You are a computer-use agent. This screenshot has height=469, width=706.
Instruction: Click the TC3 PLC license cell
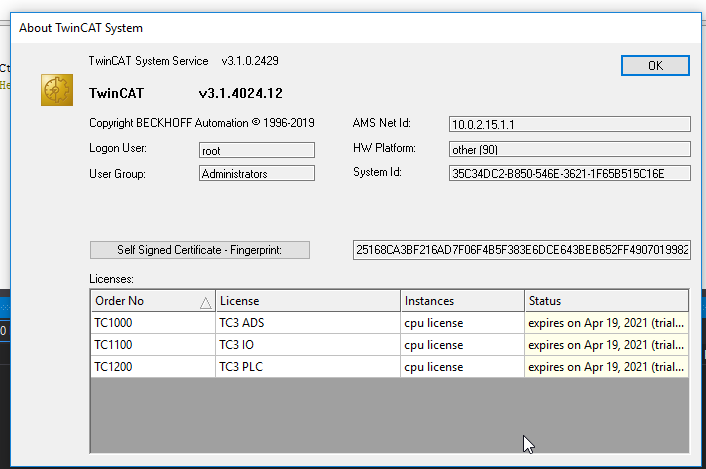click(x=308, y=367)
